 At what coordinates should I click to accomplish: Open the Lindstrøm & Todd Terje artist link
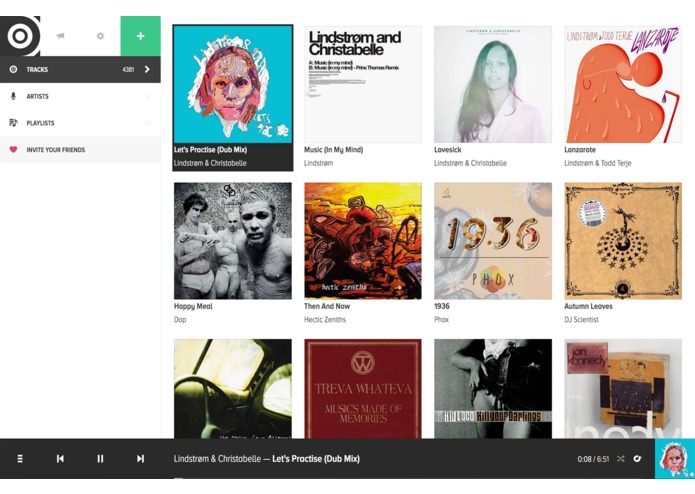pos(597,163)
